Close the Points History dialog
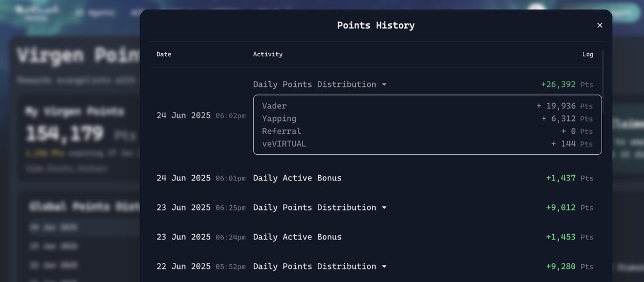 coord(599,25)
